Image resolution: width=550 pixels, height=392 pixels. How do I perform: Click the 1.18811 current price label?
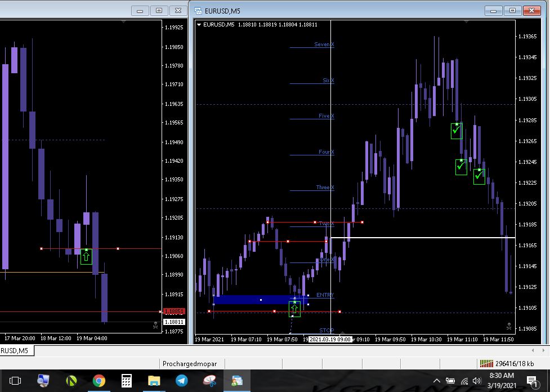click(x=175, y=322)
